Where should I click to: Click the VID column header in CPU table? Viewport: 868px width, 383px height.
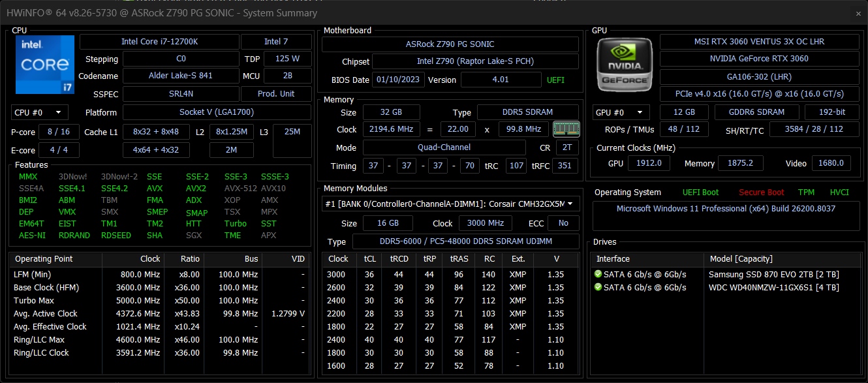point(286,259)
